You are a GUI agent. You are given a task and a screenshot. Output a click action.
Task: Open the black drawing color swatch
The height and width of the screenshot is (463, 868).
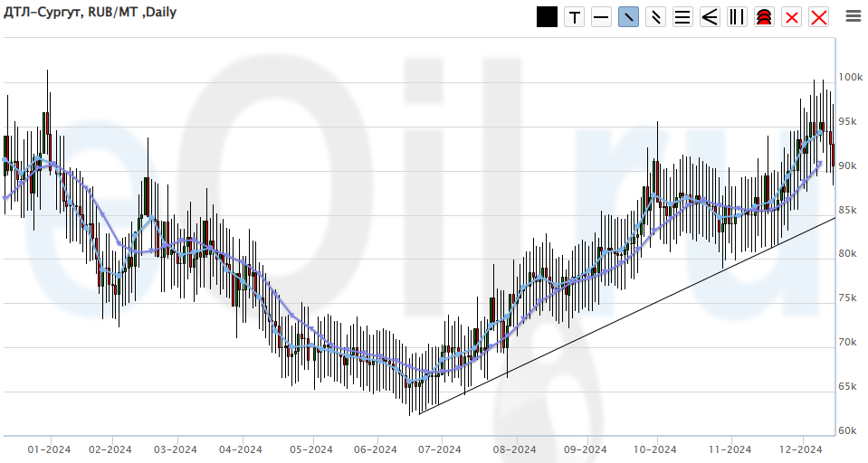click(x=547, y=17)
